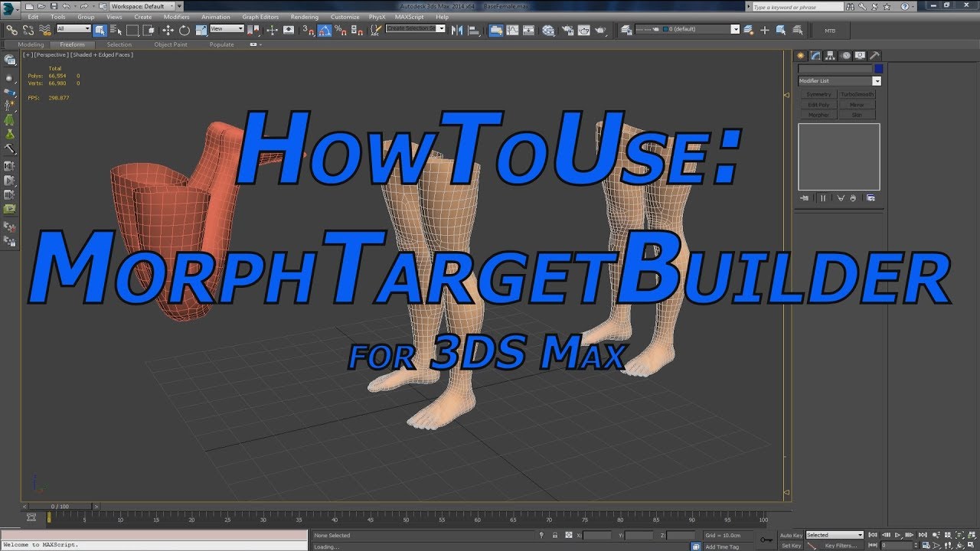The width and height of the screenshot is (980, 551).
Task: Choose the Bind to Space Warp tool
Action: (45, 30)
